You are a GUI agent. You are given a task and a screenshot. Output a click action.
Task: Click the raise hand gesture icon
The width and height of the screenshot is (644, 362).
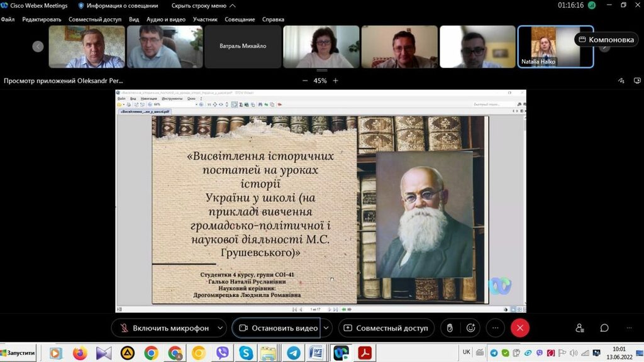pos(450,328)
